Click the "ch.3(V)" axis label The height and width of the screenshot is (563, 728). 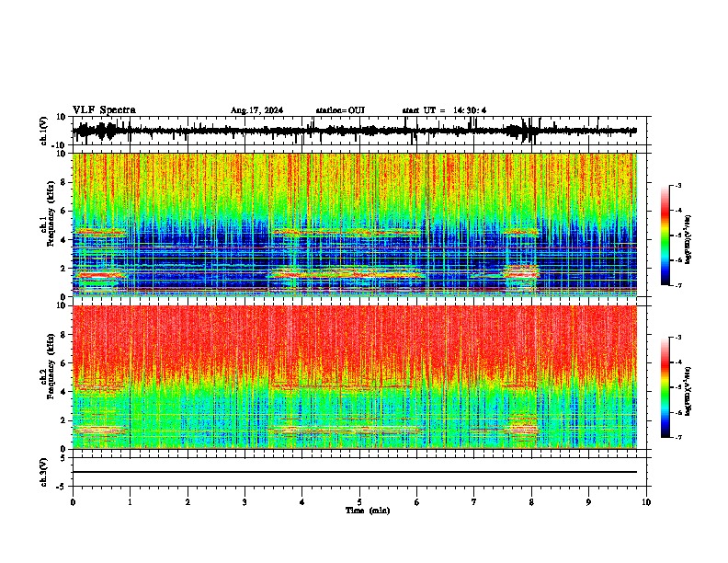(x=43, y=472)
